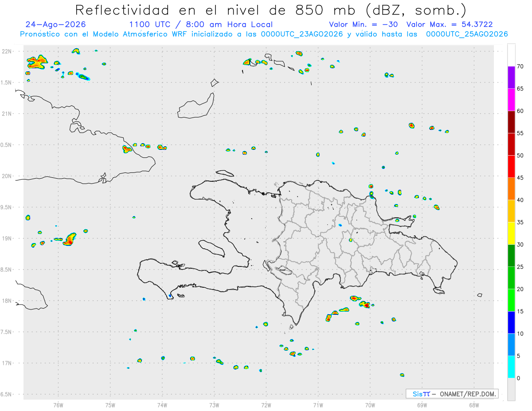Click the latitude axis label '0.5N'
This screenshot has width=532, height=411.
coord(7,145)
